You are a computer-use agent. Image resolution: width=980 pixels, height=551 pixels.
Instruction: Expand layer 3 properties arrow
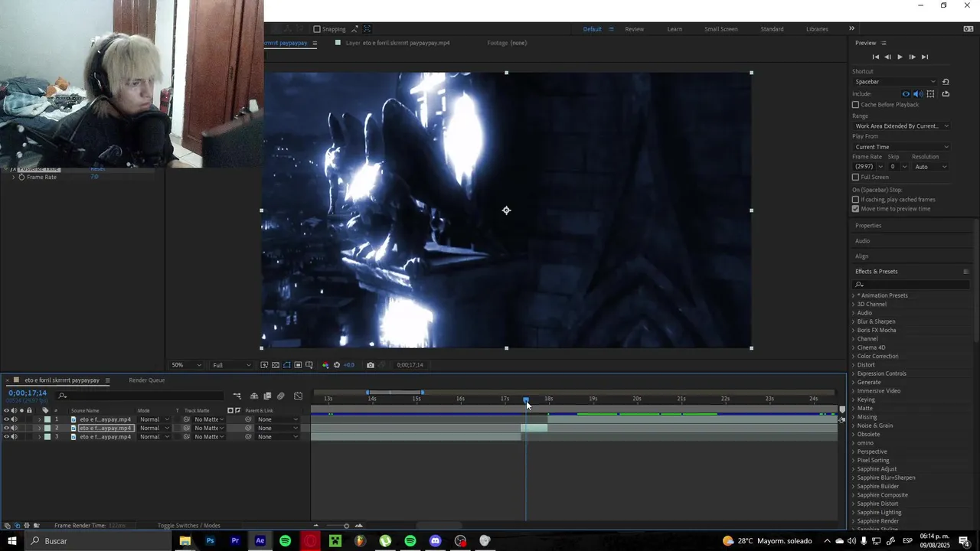pos(39,437)
